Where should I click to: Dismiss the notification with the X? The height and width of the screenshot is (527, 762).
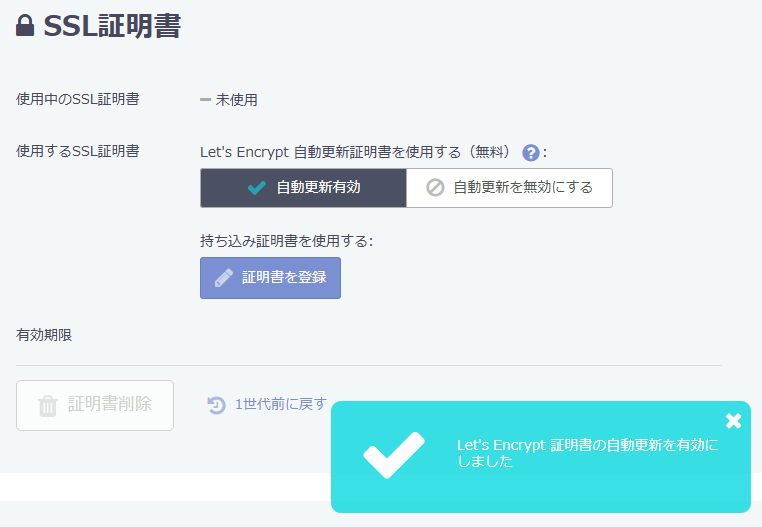(x=733, y=421)
